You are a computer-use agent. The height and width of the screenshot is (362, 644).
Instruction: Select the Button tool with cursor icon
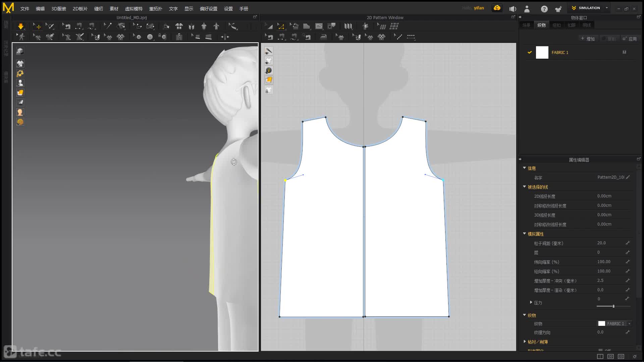point(137,37)
